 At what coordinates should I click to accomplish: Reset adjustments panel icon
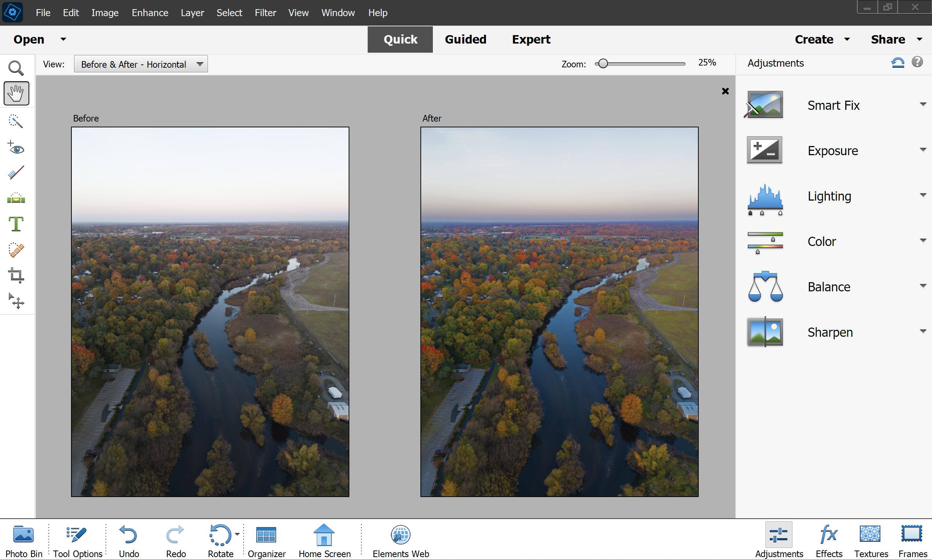coord(898,62)
